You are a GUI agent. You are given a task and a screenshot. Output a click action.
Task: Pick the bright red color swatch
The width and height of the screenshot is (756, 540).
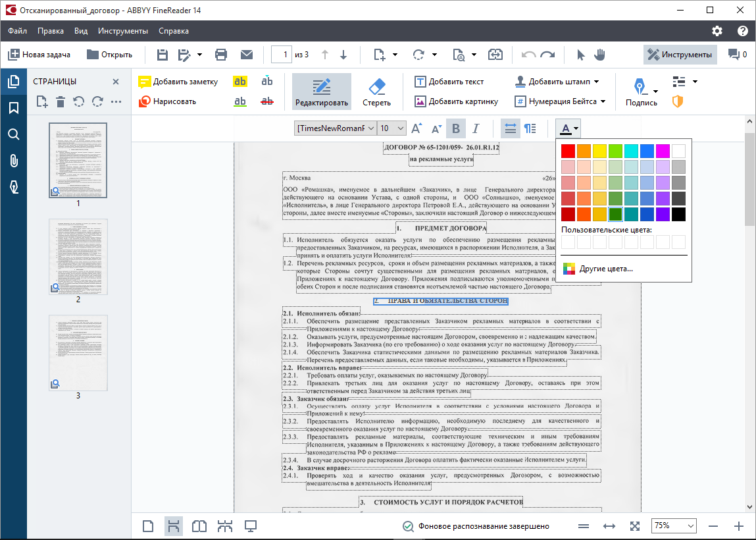tap(568, 151)
